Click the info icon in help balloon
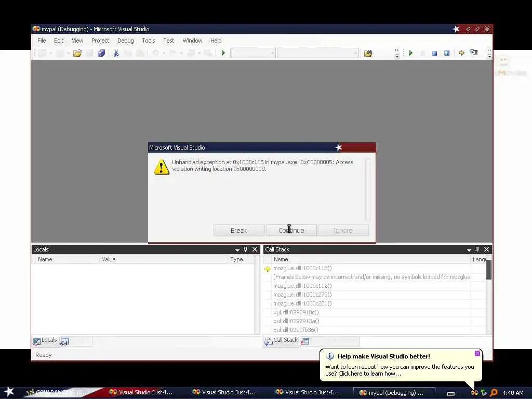 tap(330, 356)
